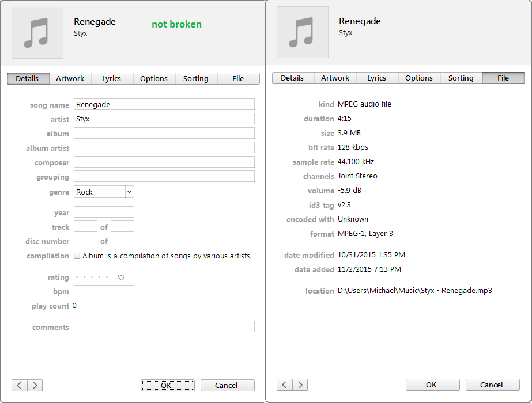The width and height of the screenshot is (532, 403).
Task: Click the disc total field after 'of'
Action: point(123,241)
